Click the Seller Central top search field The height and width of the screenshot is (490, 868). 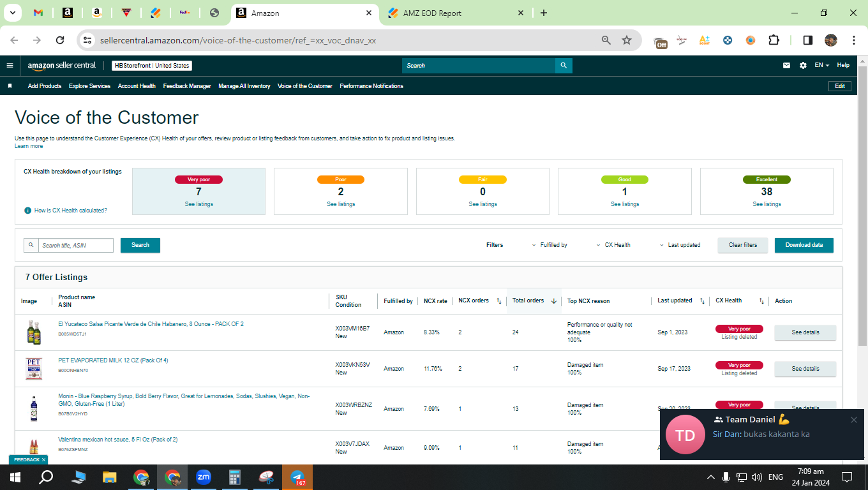(479, 65)
